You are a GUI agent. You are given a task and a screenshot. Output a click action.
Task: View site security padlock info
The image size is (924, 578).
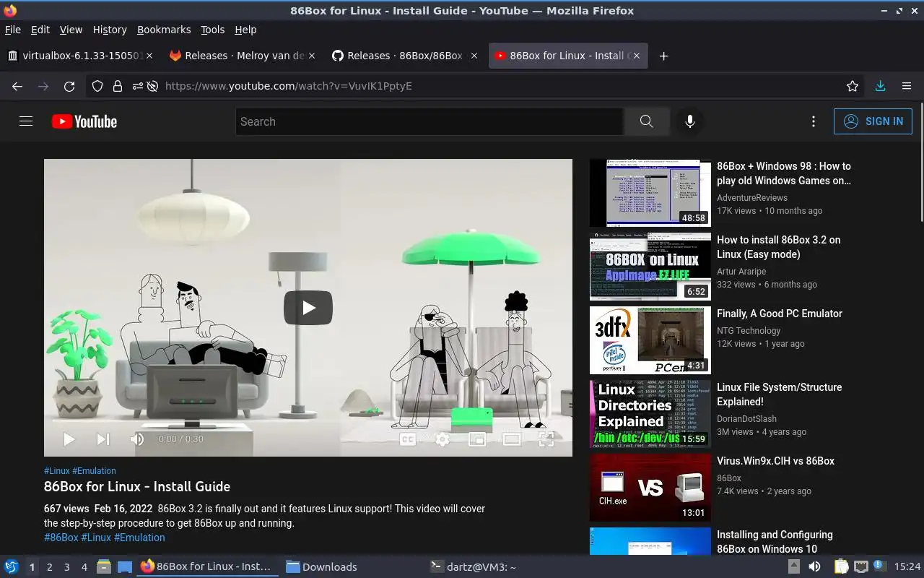click(x=117, y=86)
